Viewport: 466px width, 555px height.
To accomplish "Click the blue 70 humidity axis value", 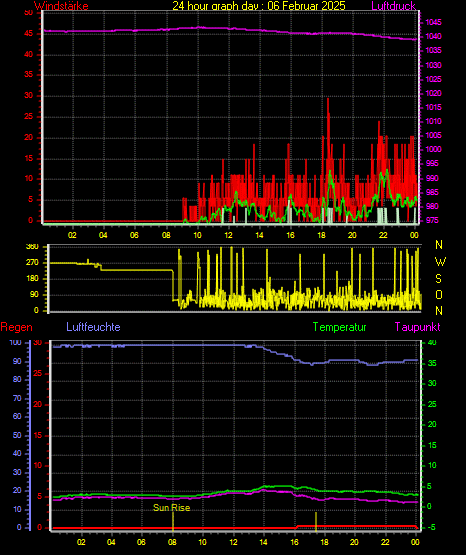I will point(17,399).
